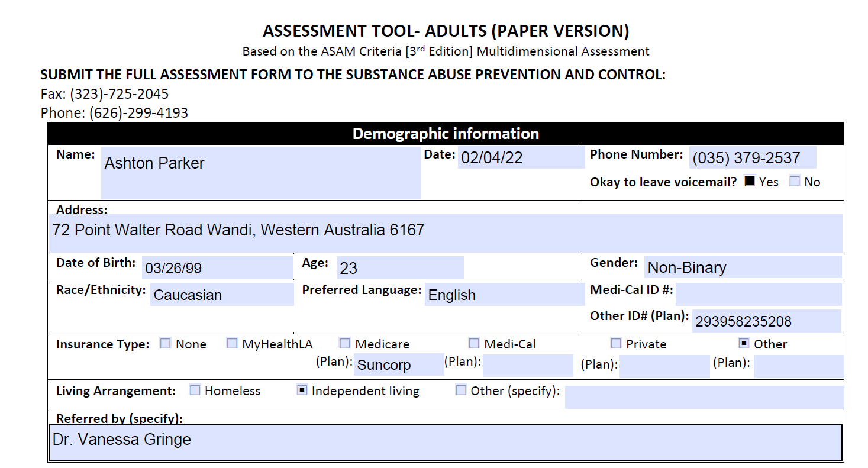Screen dimensions: 868x468
Task: Enable the Medicare insurance checkbox
Action: coord(345,344)
